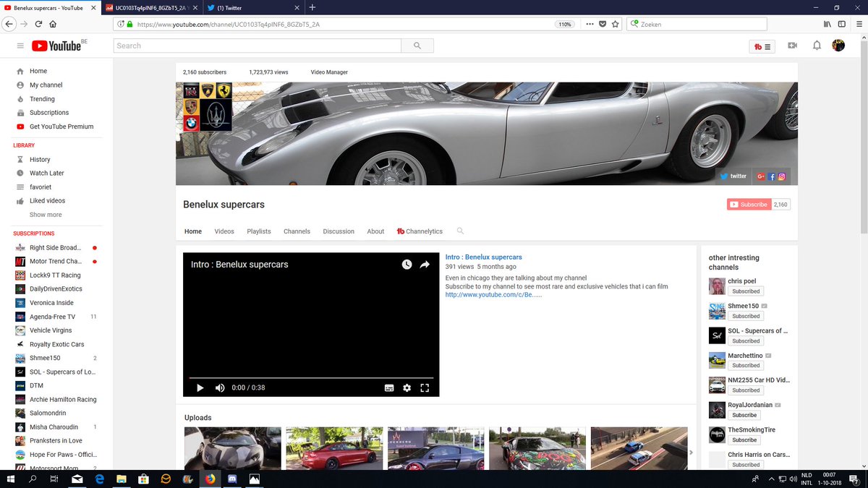The width and height of the screenshot is (868, 488).
Task: Click the red Subscribe button
Action: click(749, 205)
